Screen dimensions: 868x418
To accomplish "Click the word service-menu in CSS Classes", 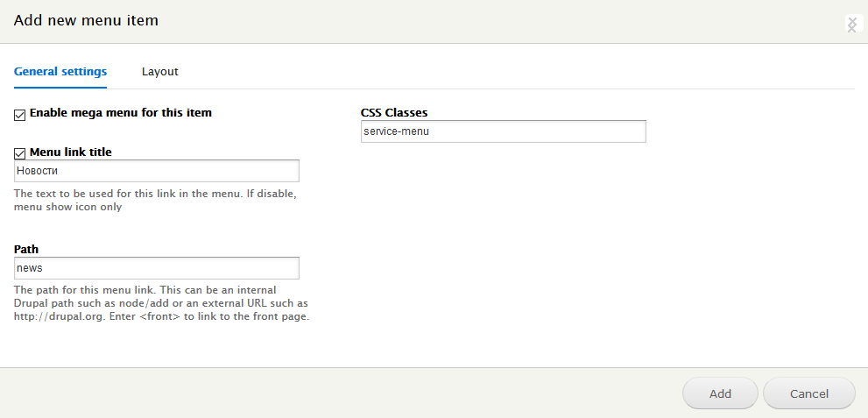I will point(397,131).
